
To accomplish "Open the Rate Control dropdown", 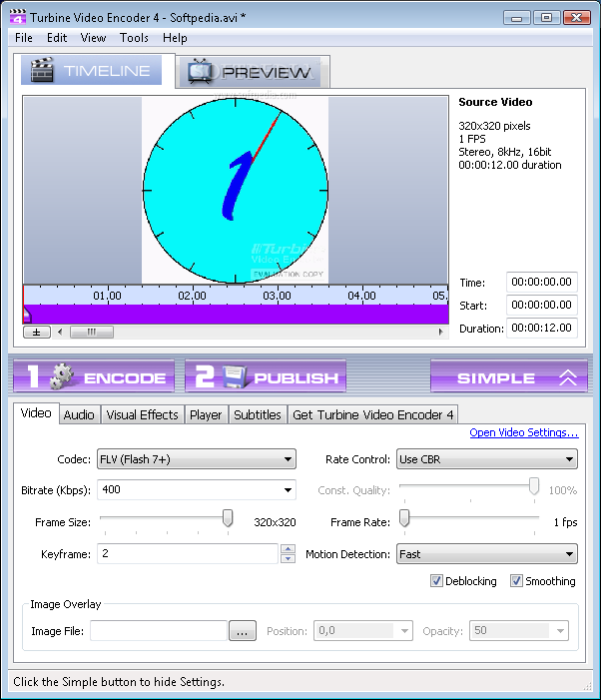I will [487, 459].
